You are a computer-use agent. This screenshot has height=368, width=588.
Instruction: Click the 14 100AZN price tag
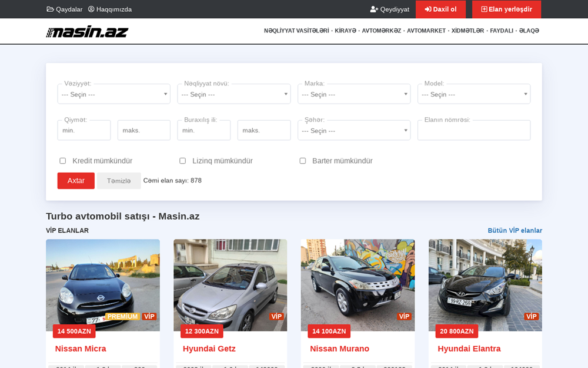329,331
